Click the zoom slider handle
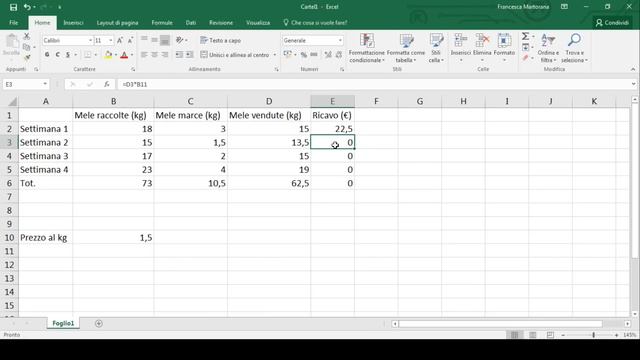The width and height of the screenshot is (640, 360). 593,335
